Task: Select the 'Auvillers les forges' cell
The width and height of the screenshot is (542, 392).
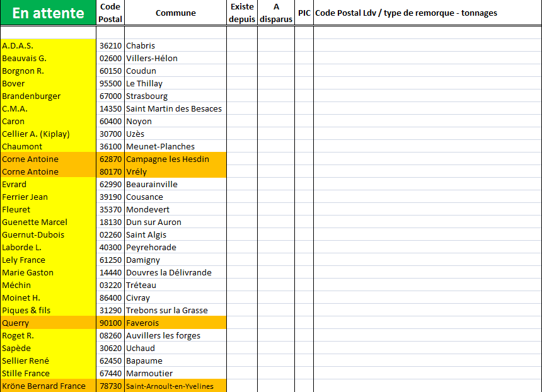Action: (175, 336)
